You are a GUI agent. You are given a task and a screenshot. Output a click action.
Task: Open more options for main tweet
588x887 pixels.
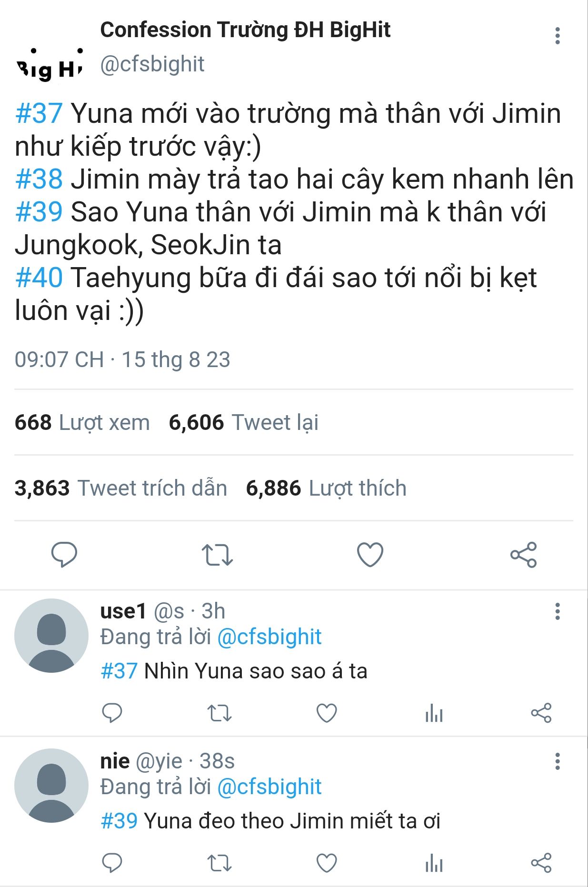click(x=557, y=36)
